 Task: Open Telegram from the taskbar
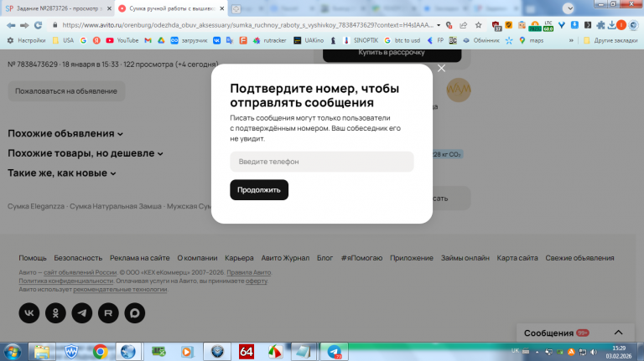pyautogui.click(x=335, y=352)
